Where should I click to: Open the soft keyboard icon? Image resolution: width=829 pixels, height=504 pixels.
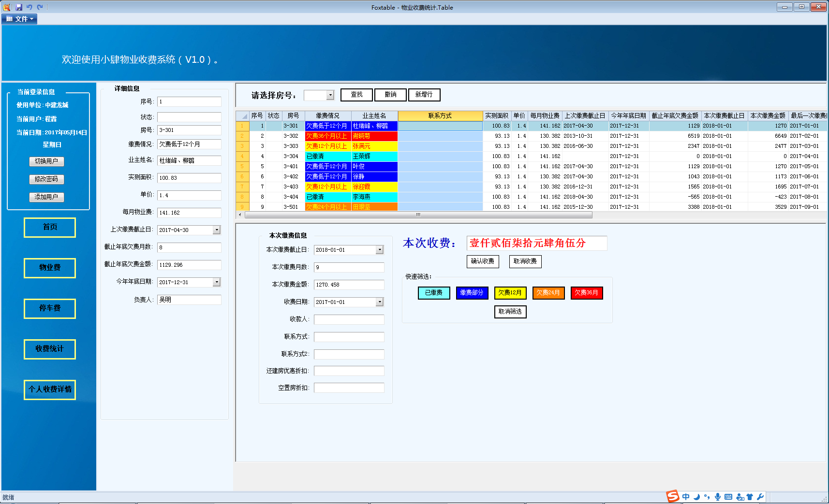(728, 497)
